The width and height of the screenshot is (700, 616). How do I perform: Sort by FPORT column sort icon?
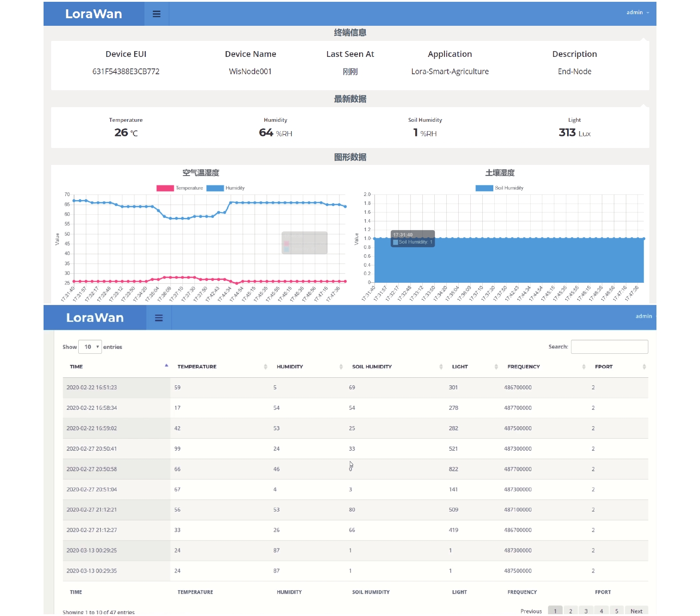click(644, 367)
